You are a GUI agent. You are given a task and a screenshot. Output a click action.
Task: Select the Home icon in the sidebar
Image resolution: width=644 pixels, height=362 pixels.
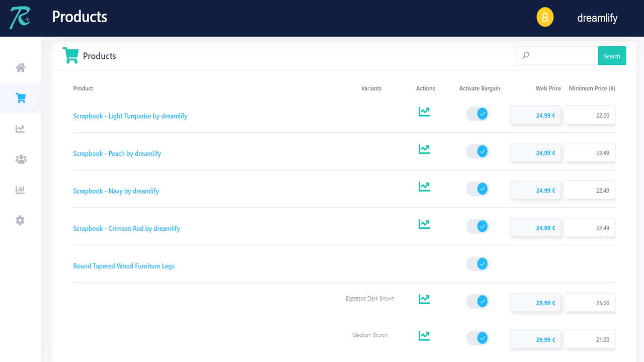(20, 67)
